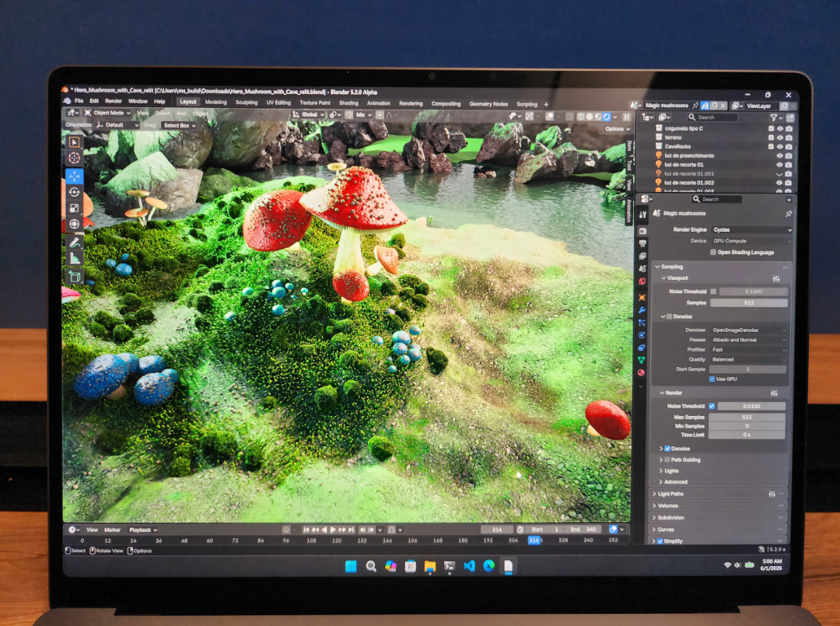Open the World properties tab
840x626 pixels.
coord(642,282)
